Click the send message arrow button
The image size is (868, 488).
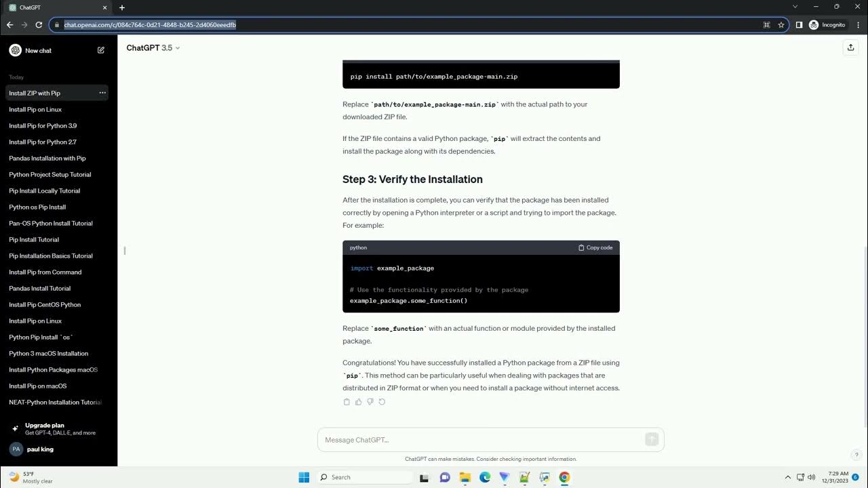[x=652, y=439]
